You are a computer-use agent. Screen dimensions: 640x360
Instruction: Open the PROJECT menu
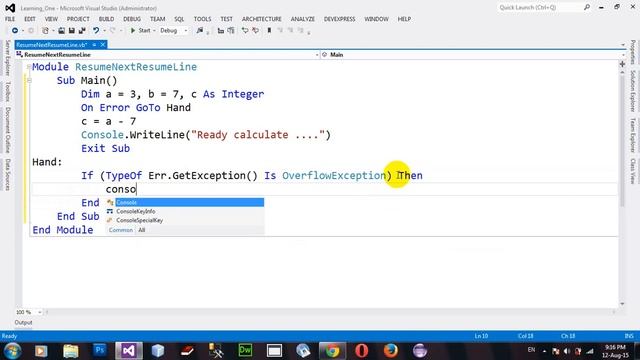pyautogui.click(x=78, y=19)
